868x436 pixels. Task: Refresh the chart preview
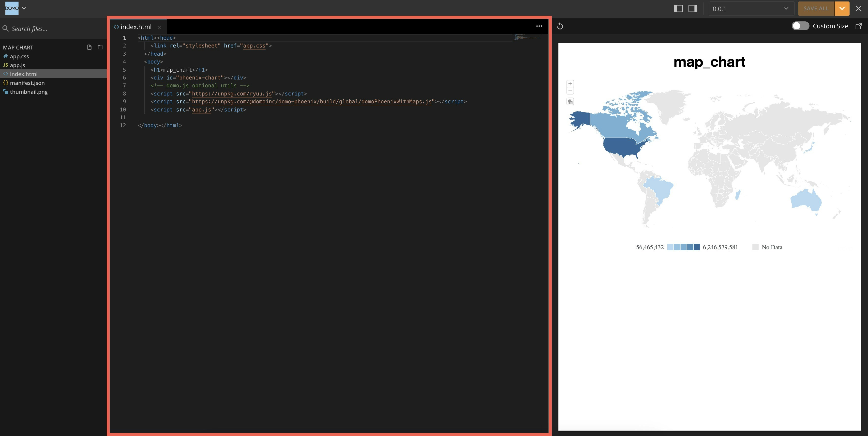(560, 26)
